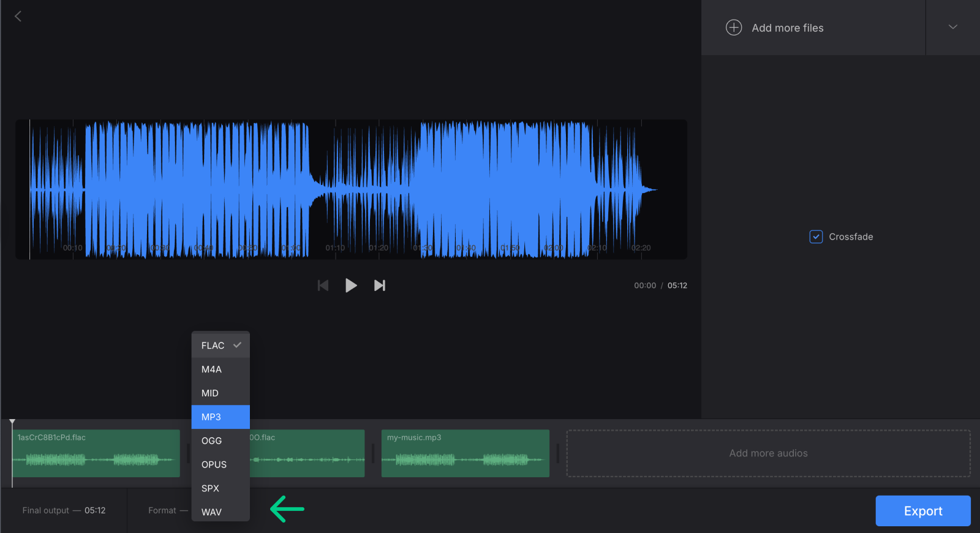980x533 pixels.
Task: Toggle the Crossfade checkbox
Action: point(816,236)
